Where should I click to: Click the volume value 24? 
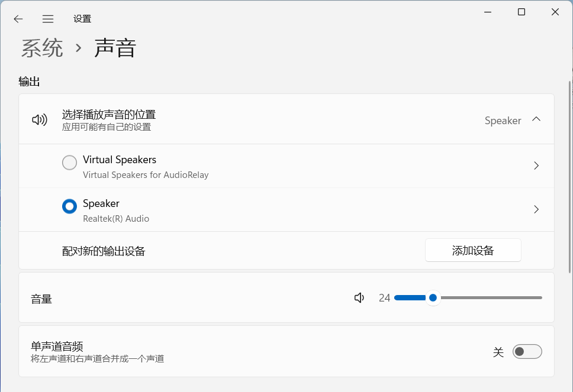(x=384, y=298)
